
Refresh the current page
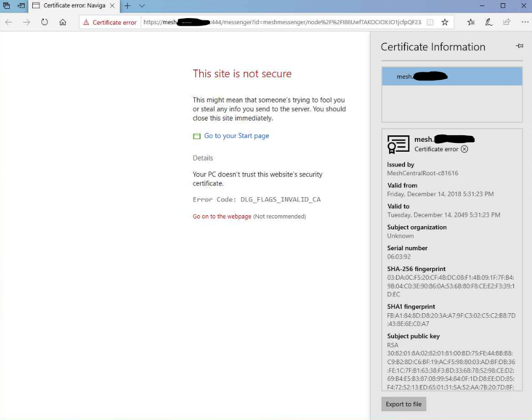(x=44, y=22)
